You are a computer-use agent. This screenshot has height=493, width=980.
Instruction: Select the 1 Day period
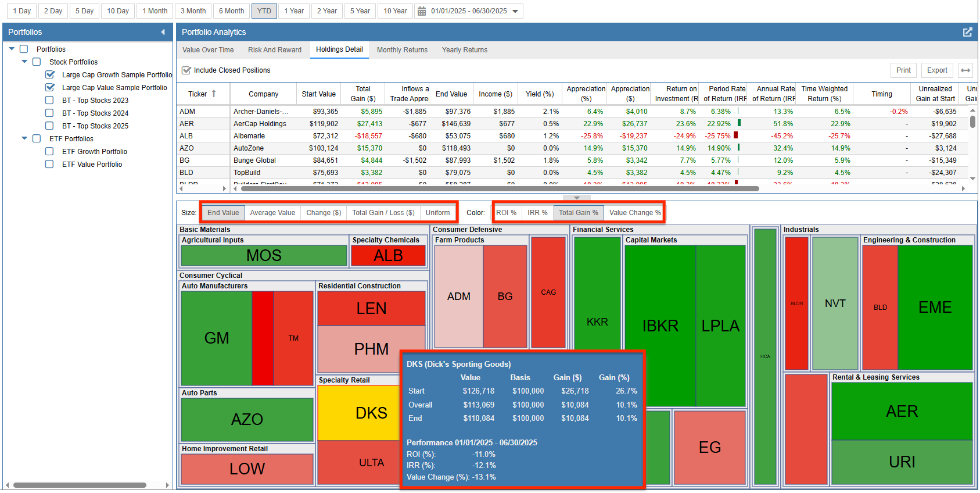[x=22, y=11]
